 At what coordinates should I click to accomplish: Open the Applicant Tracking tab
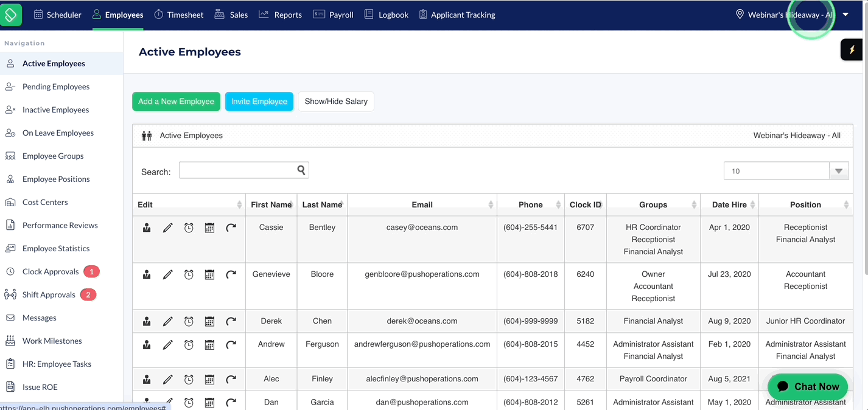[457, 15]
